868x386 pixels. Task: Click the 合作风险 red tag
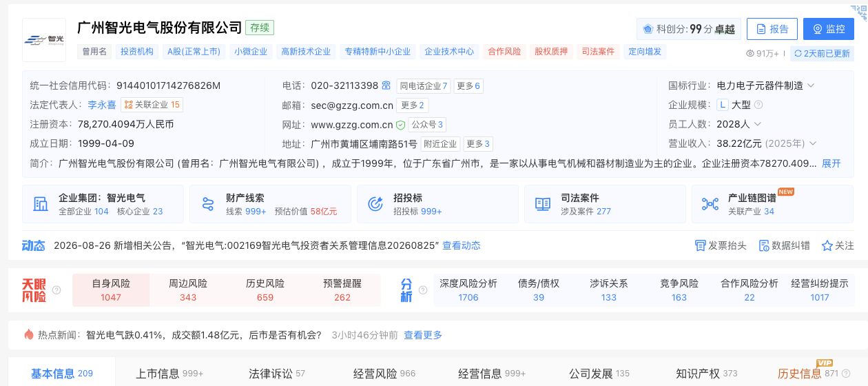504,51
